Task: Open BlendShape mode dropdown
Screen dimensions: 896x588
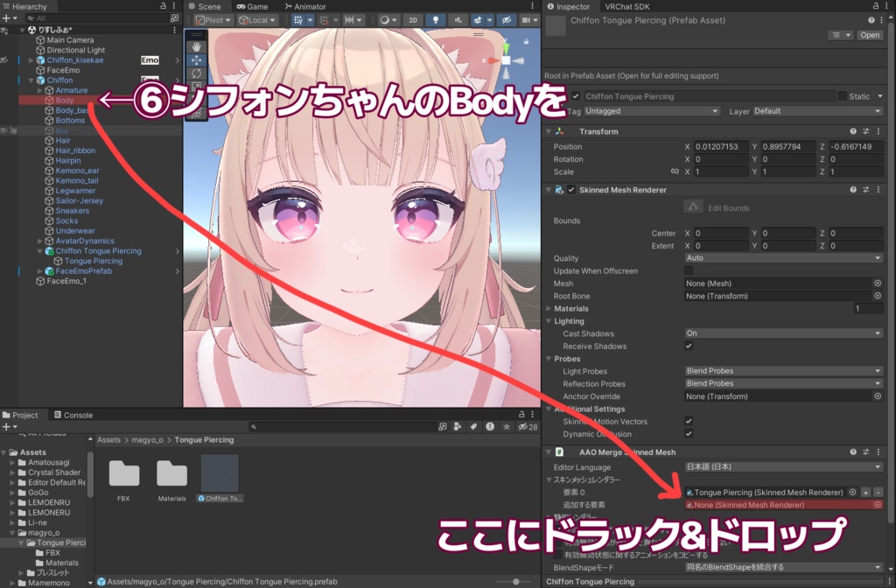Action: click(x=783, y=567)
